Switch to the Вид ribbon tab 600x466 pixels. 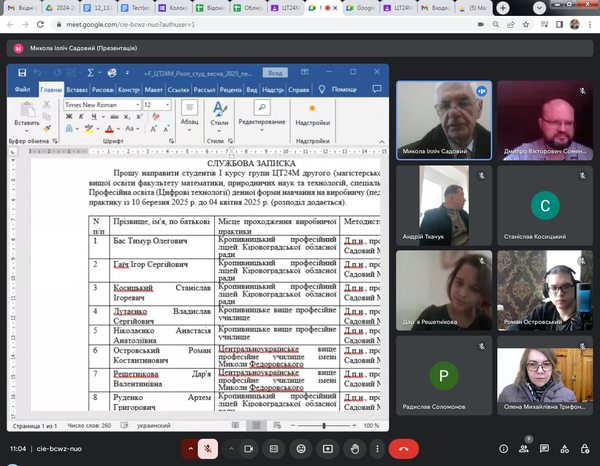252,89
